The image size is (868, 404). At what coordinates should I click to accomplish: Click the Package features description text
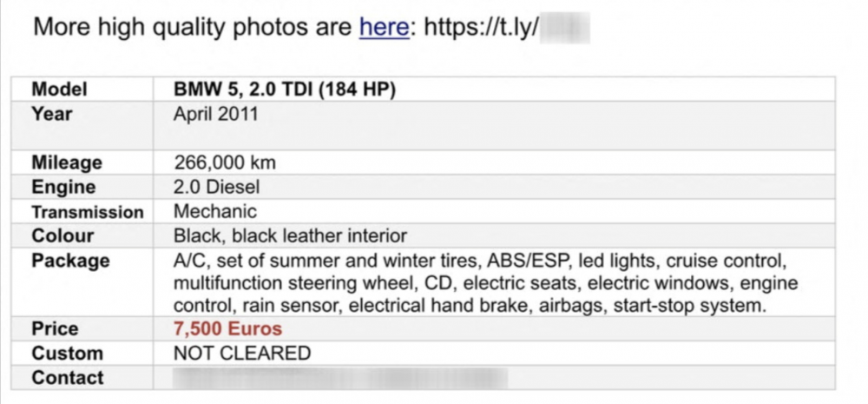coord(480,283)
